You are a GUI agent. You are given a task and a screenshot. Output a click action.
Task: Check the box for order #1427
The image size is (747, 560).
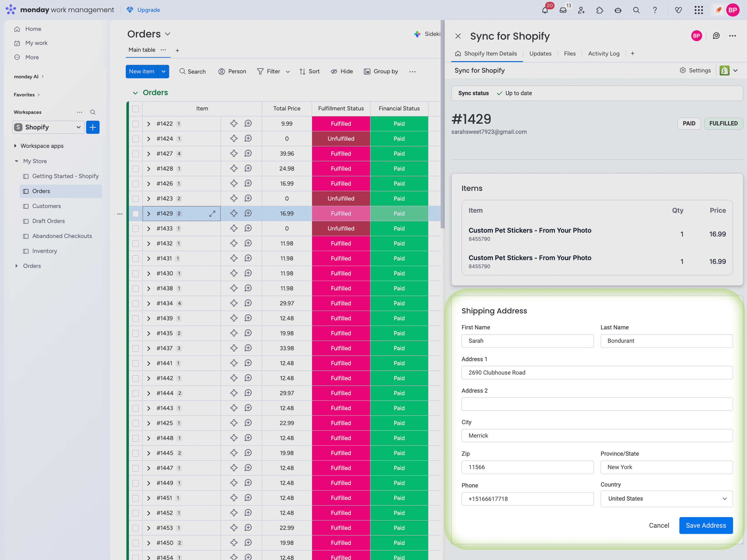[135, 154]
